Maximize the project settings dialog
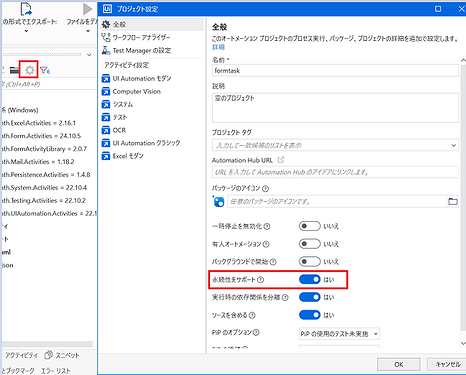The image size is (466, 375). click(438, 9)
